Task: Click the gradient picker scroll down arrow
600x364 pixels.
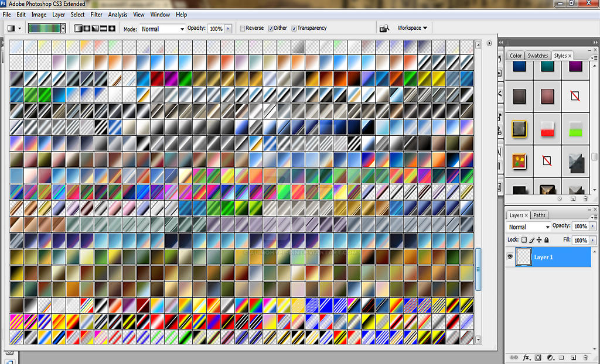Action: click(478, 339)
